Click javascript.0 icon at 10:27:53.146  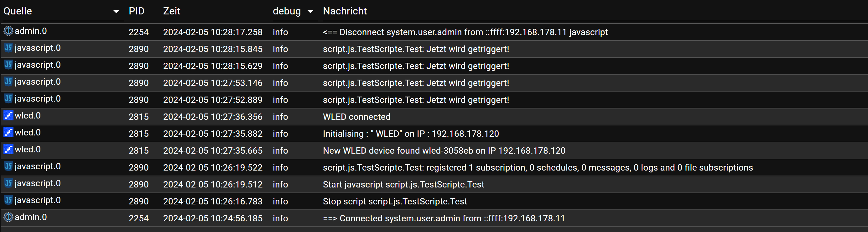coord(8,82)
